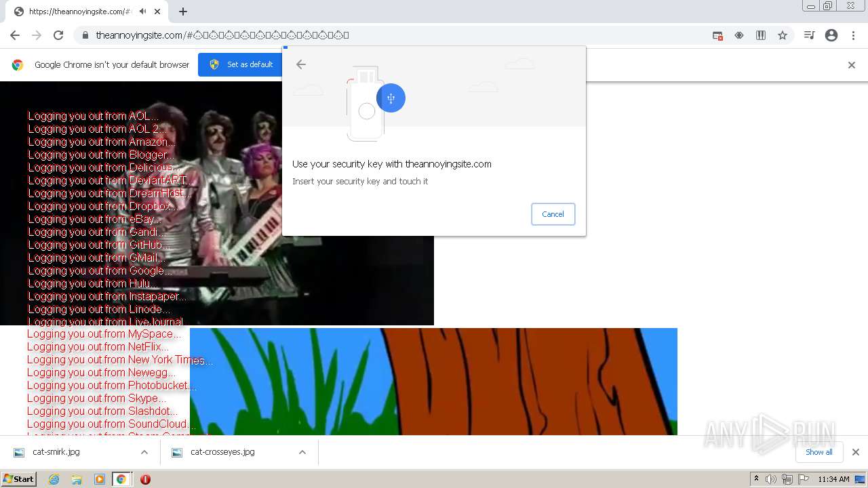Expand cat-smirk.jpg download options

tap(144, 452)
